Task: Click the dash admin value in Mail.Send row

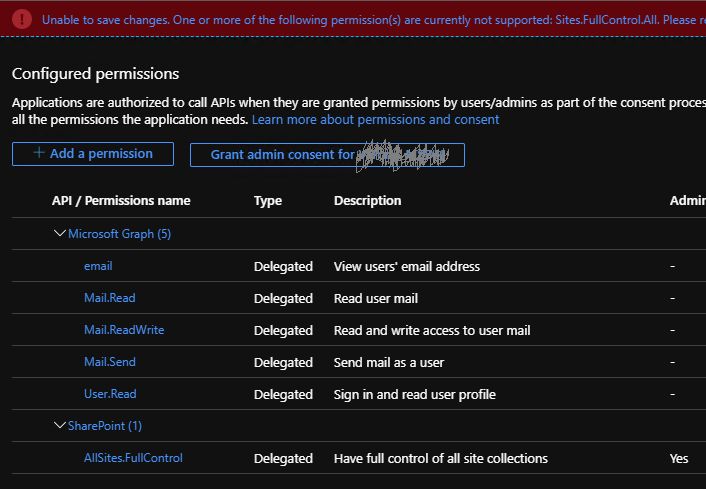Action: tap(672, 362)
